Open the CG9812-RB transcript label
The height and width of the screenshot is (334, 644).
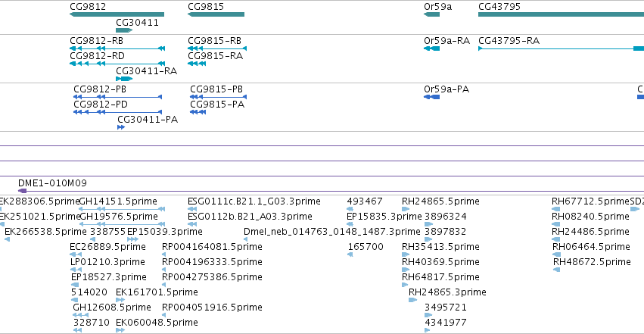[97, 41]
